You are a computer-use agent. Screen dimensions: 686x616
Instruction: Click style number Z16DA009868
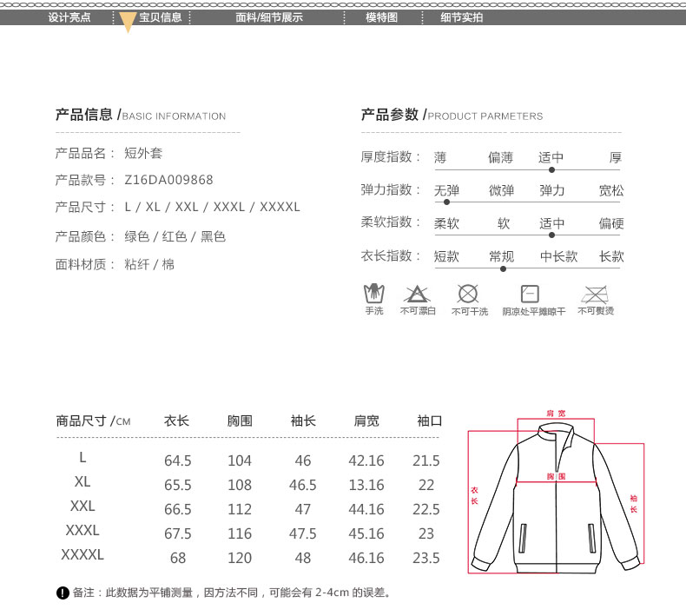[168, 180]
